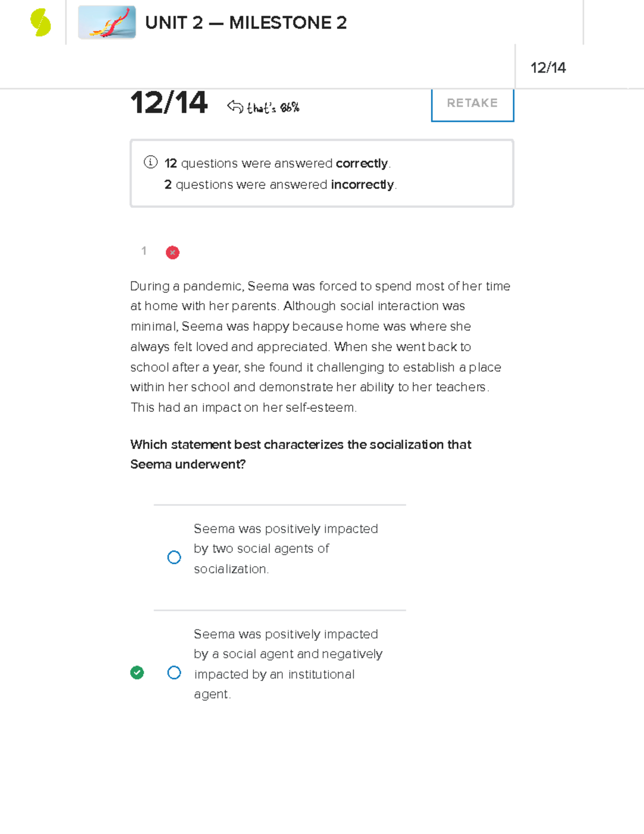Click the 'that's 86%' handwritten note
The image size is (644, 834).
pyautogui.click(x=273, y=107)
